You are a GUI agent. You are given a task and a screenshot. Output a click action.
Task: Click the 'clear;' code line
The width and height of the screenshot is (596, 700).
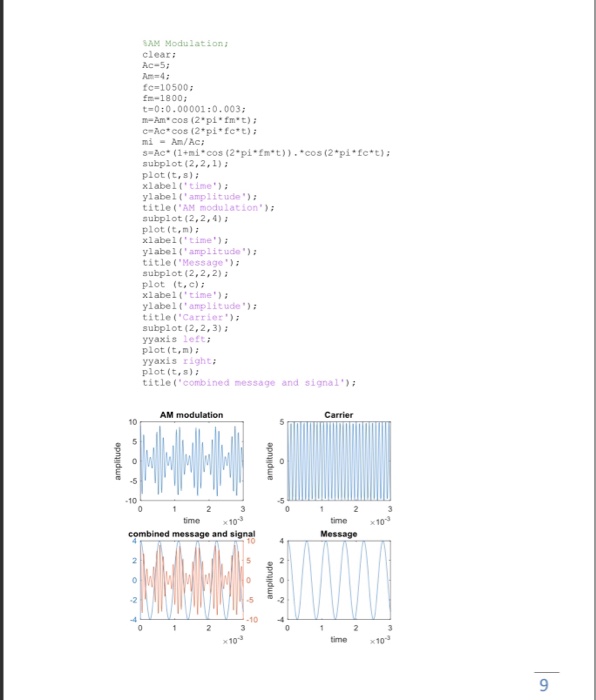[x=159, y=54]
